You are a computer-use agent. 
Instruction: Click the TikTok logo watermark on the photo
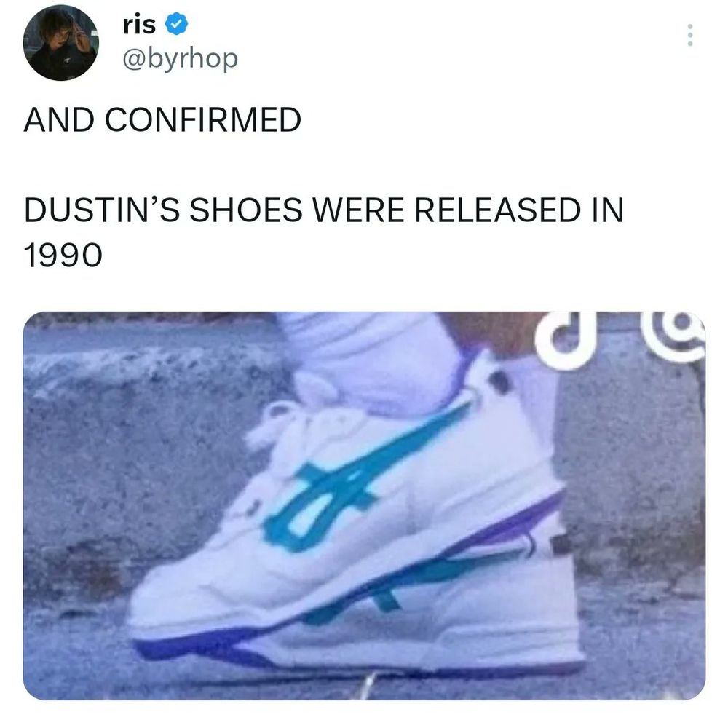point(561,340)
